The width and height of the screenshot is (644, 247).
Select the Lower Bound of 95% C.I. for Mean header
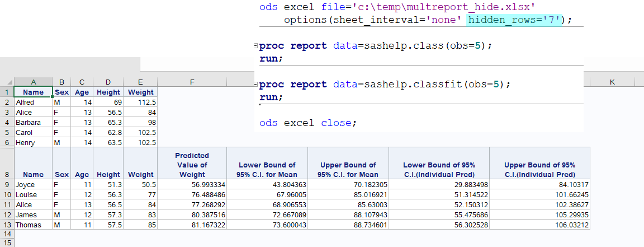[267, 169]
